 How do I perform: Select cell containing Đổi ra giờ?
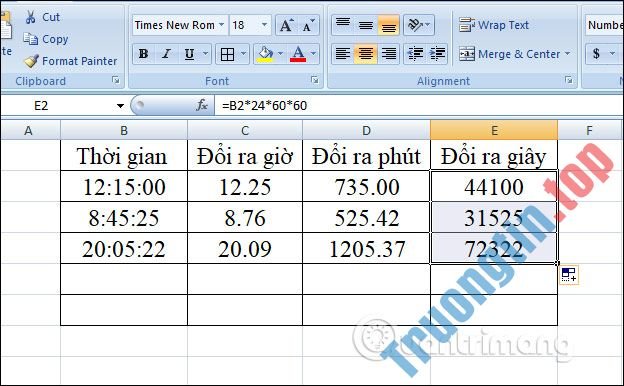click(x=245, y=156)
